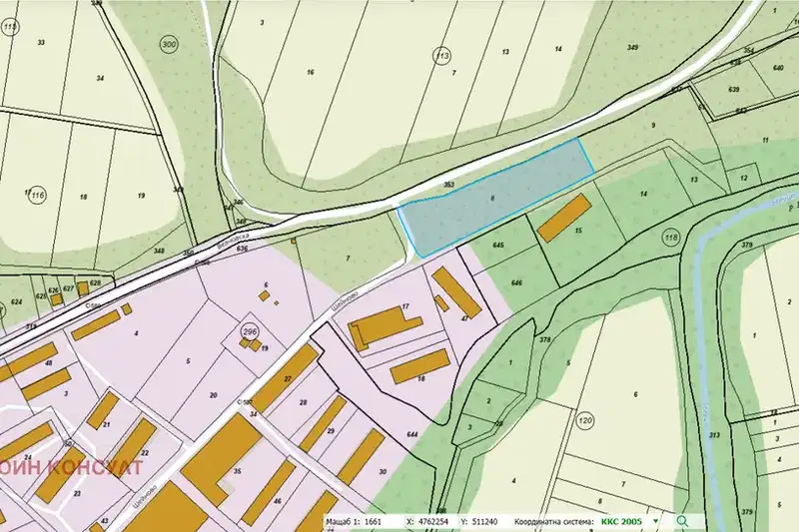
Task: Click circled block number 300
Action: [169, 44]
